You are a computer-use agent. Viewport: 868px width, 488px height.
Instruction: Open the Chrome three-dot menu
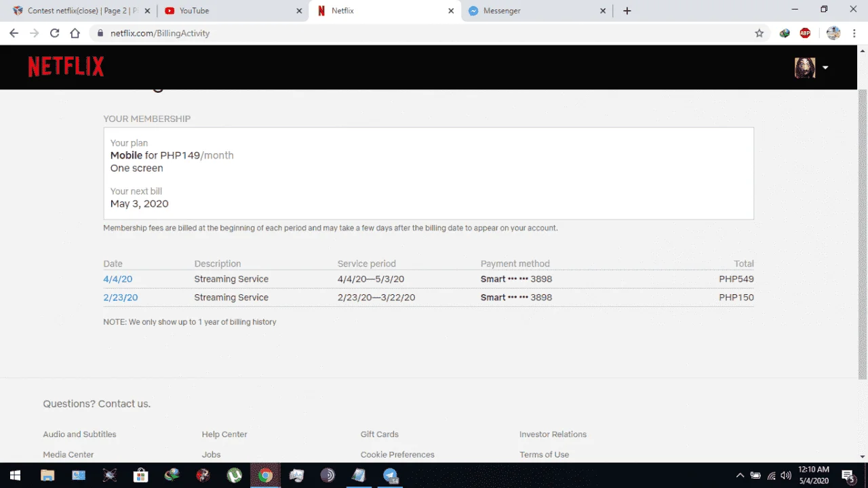[854, 33]
